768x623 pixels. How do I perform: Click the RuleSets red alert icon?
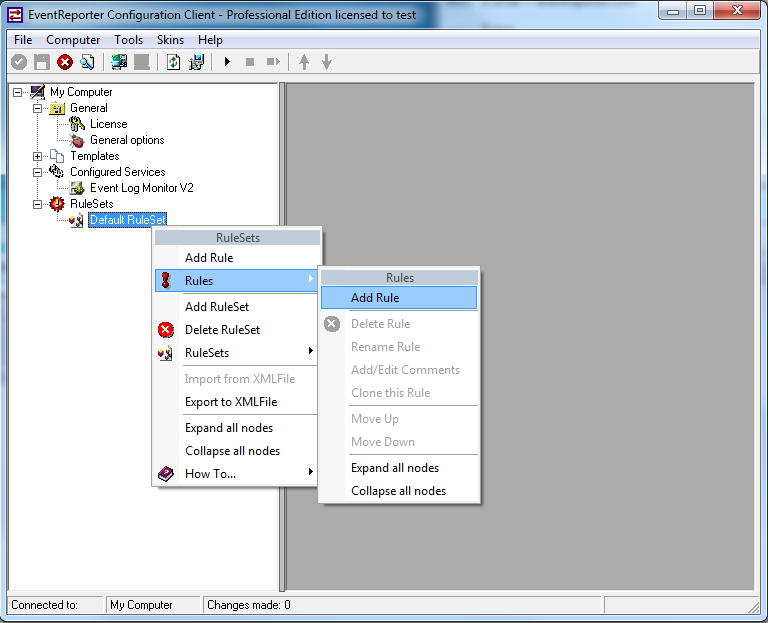pyautogui.click(x=57, y=204)
